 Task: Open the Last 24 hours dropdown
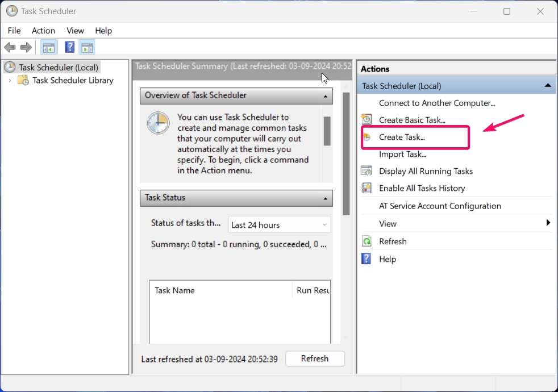(x=280, y=225)
